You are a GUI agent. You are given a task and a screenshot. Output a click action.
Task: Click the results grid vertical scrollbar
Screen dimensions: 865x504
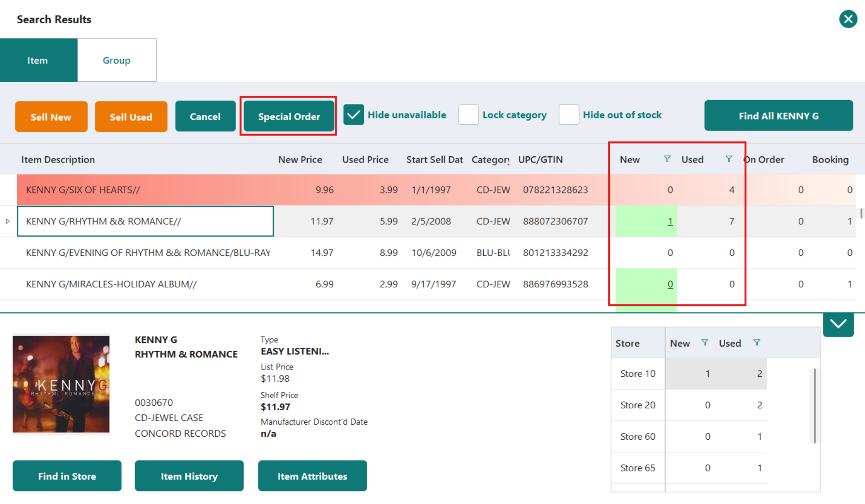click(x=861, y=213)
